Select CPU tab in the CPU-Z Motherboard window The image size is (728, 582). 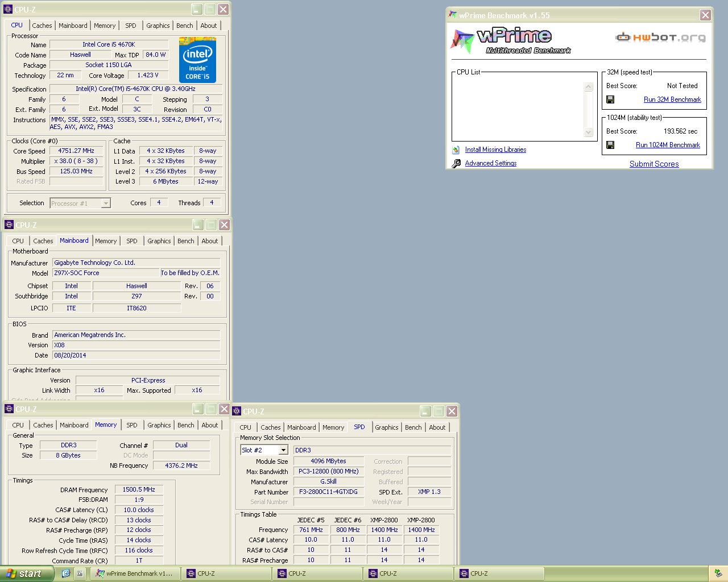(x=18, y=242)
